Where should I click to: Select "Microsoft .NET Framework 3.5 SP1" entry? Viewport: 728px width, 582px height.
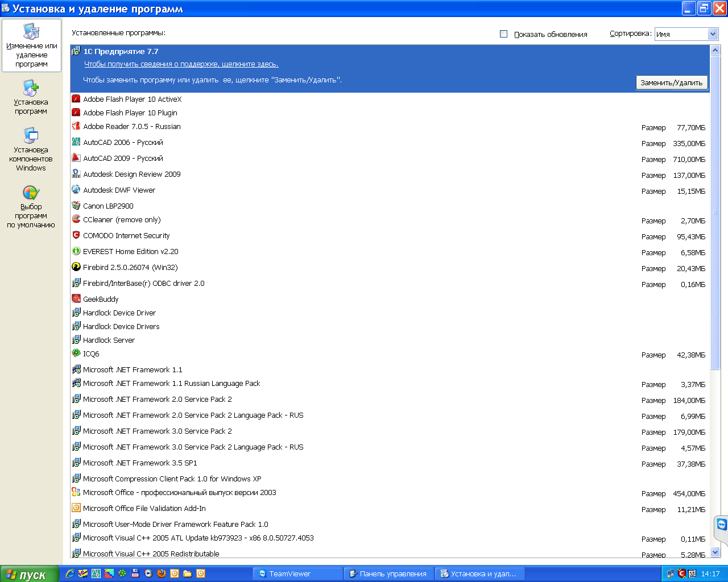point(390,463)
